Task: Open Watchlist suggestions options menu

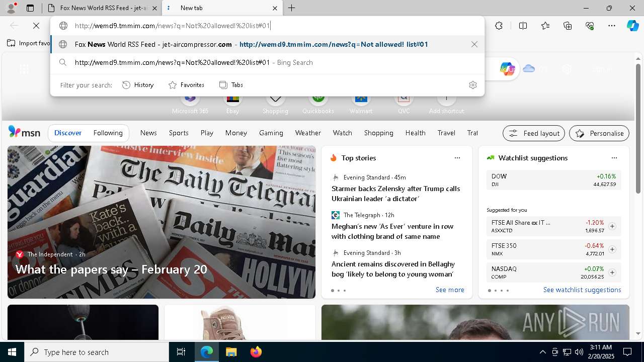Action: 614,158
